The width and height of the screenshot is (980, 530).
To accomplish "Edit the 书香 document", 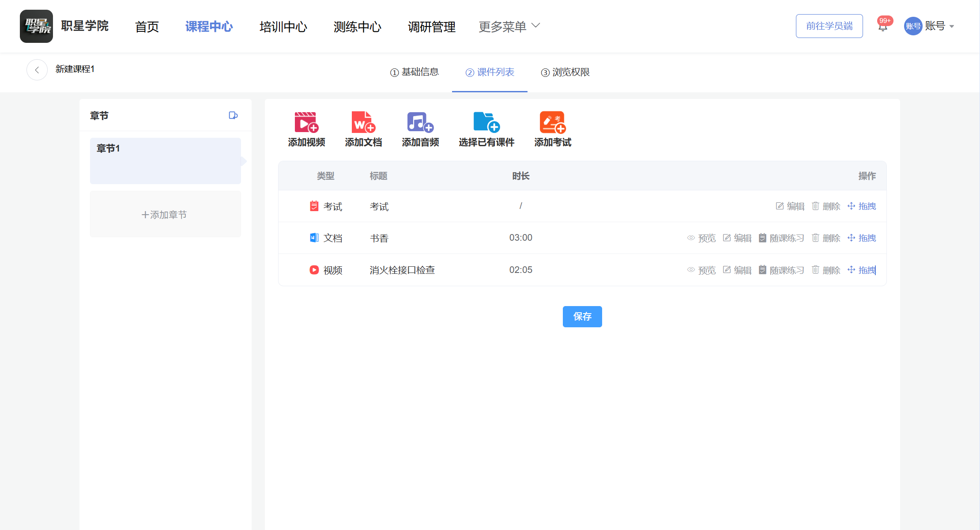I will [x=737, y=238].
